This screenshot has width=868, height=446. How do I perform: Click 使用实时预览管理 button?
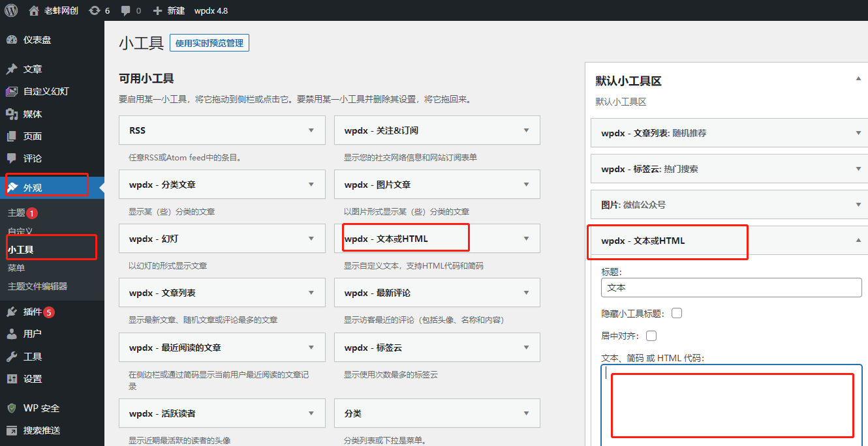coord(209,43)
